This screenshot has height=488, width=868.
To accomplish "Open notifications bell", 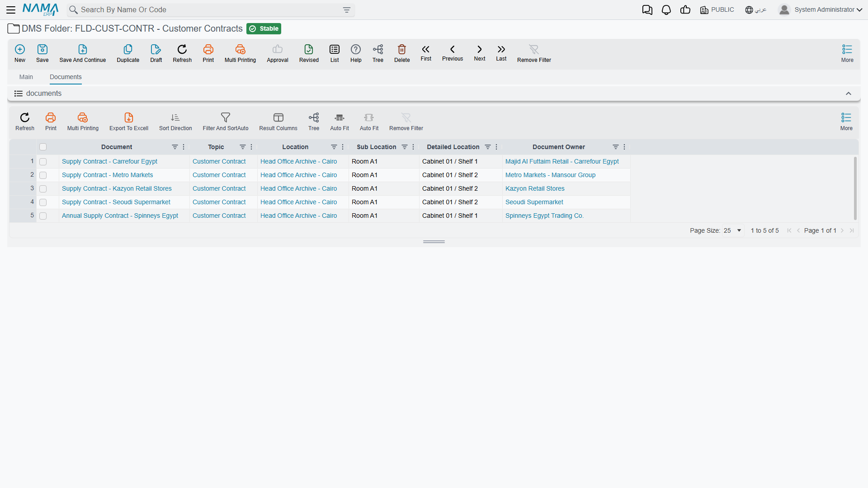I will 666,10.
